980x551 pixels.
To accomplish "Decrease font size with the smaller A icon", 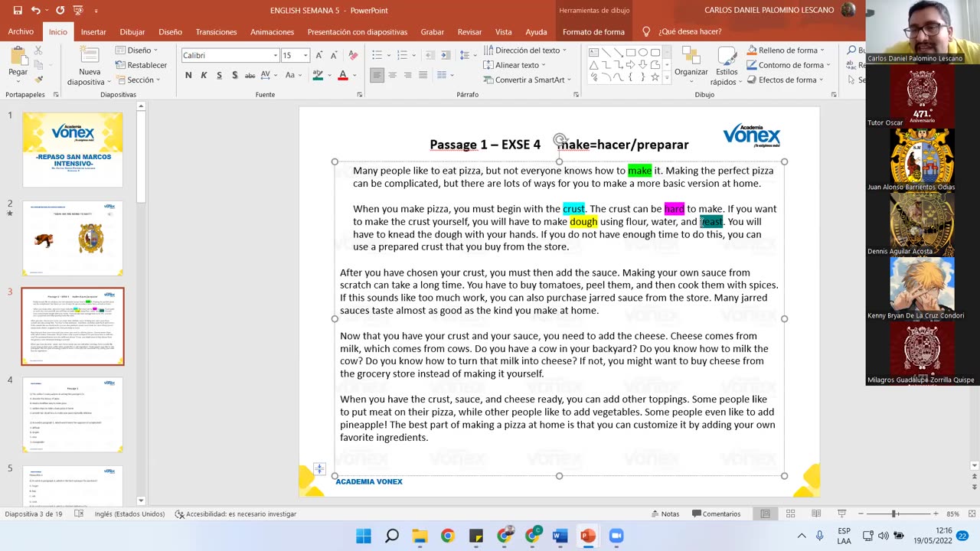I will 334,55.
